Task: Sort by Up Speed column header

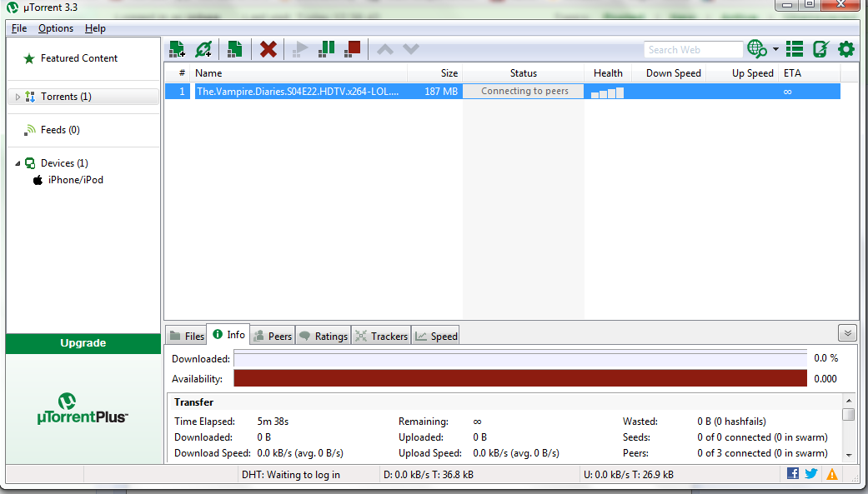Action: click(x=742, y=73)
